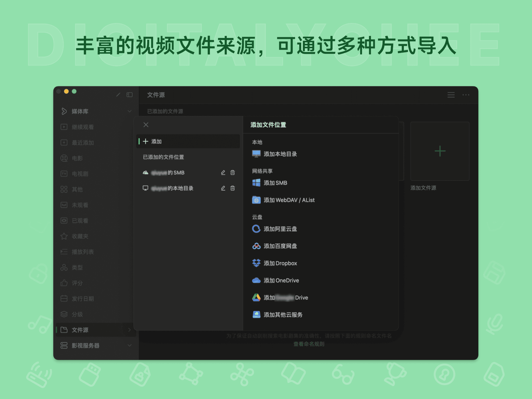532x399 pixels.
Task: Expand the 影视服务器 section
Action: [x=130, y=345]
